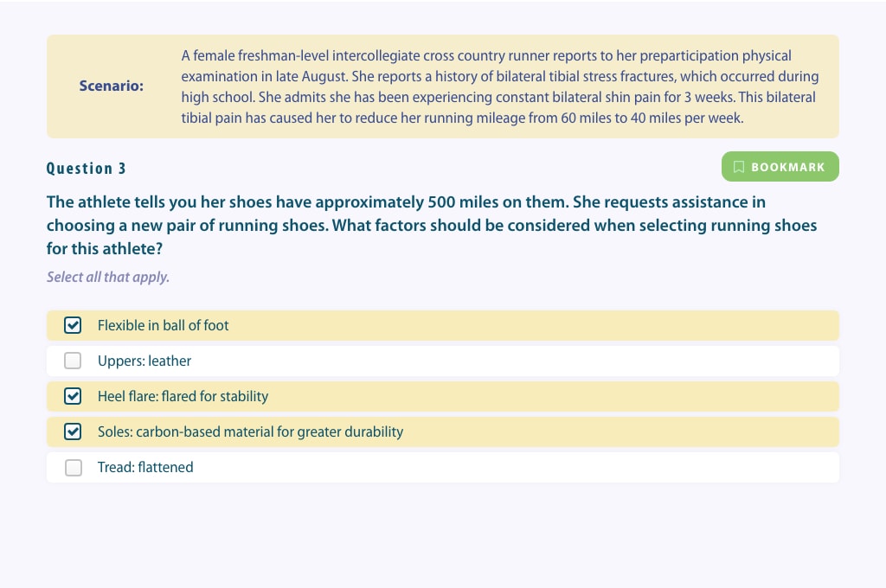The width and height of the screenshot is (886, 588).
Task: Select the 'Uppers: leather' answer label
Action: [144, 361]
